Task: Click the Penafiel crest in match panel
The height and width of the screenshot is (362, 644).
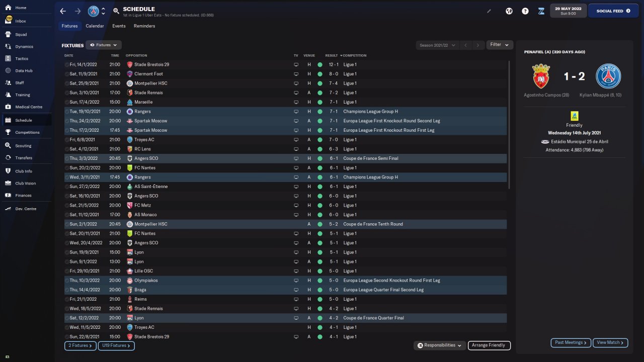Action: click(540, 76)
